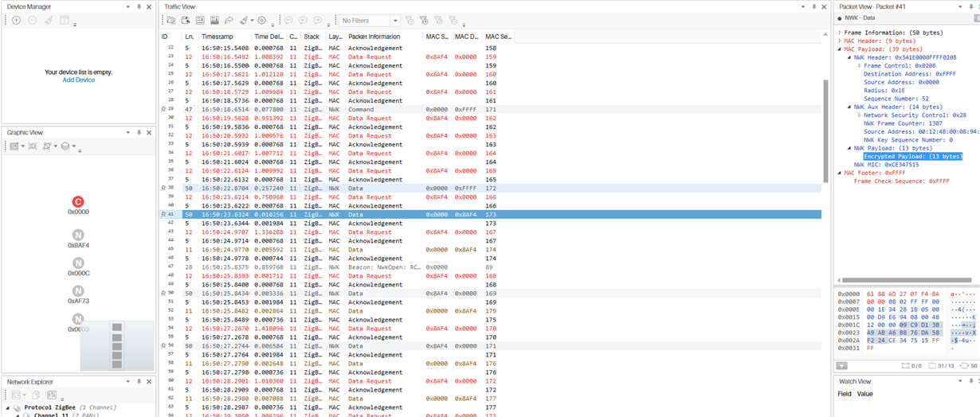Sort by the Packet Information column header
This screenshot has height=417, width=980.
click(385, 37)
